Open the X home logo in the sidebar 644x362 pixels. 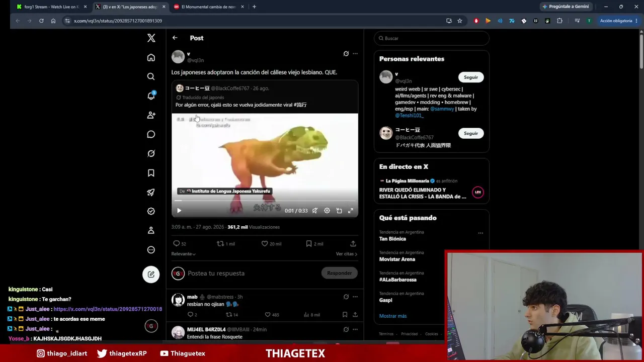(151, 38)
